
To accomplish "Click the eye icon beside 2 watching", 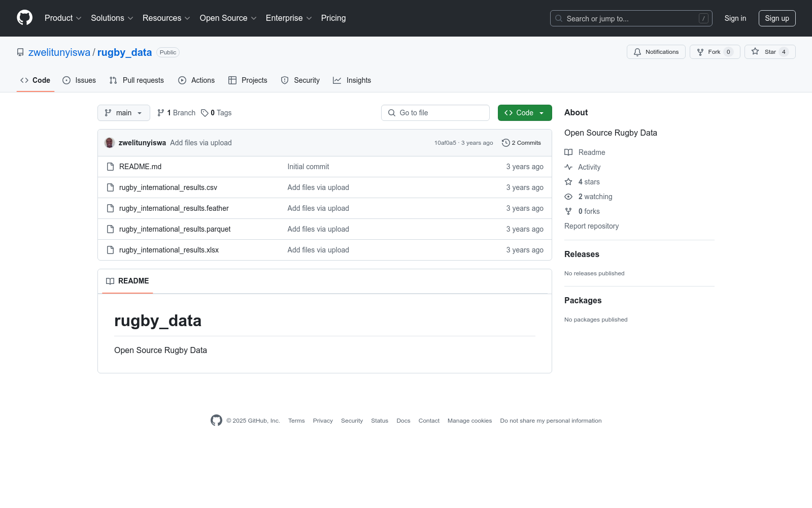I will (x=568, y=197).
